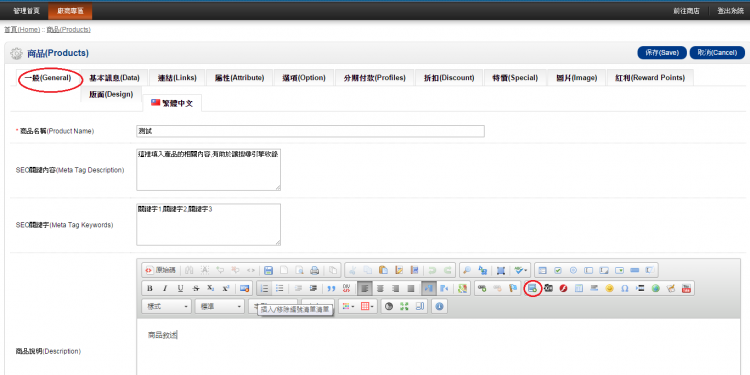The image size is (750, 375).
Task: Open the highlighted orange top menu item
Action: pyautogui.click(x=70, y=11)
